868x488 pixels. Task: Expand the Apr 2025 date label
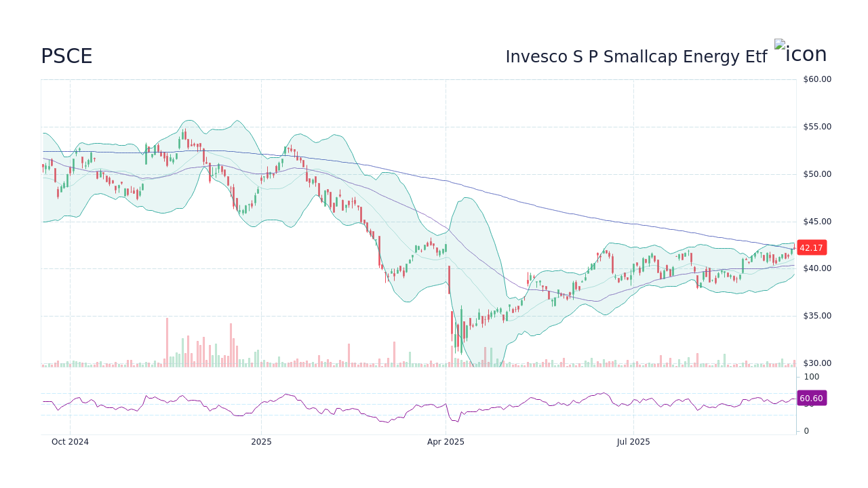pos(446,441)
